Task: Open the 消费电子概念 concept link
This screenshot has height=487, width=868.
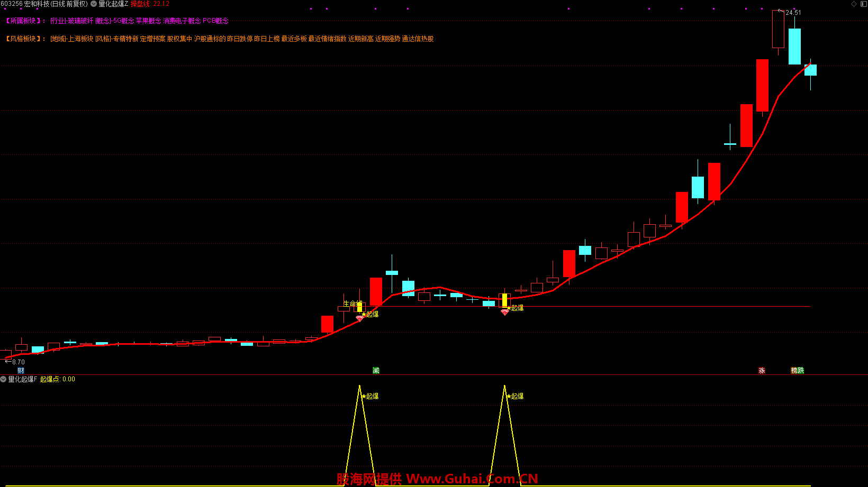Action: (x=182, y=21)
